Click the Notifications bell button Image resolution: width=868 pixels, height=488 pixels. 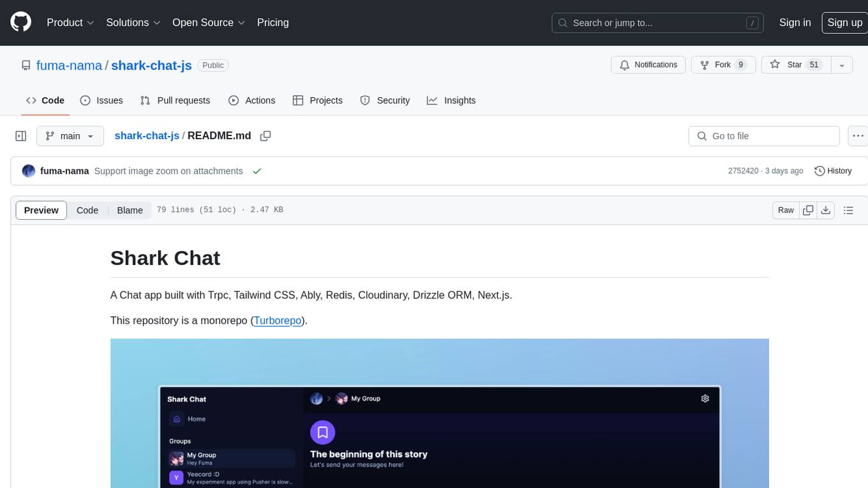pyautogui.click(x=648, y=65)
